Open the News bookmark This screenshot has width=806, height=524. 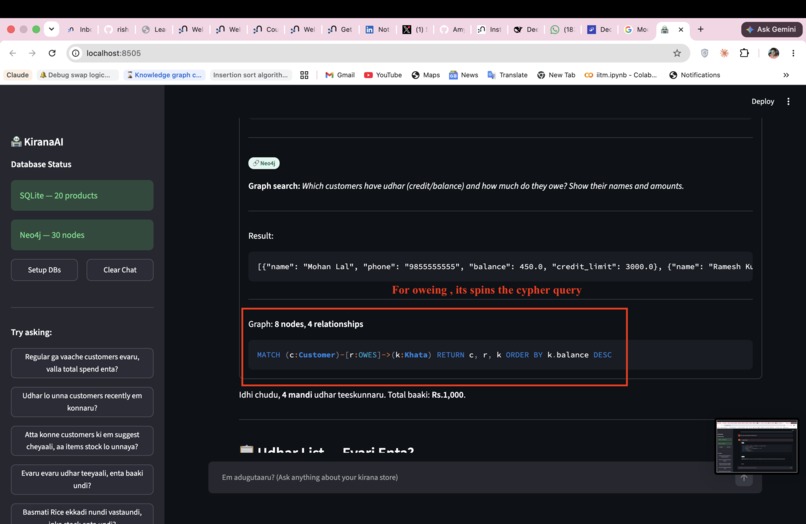click(463, 75)
